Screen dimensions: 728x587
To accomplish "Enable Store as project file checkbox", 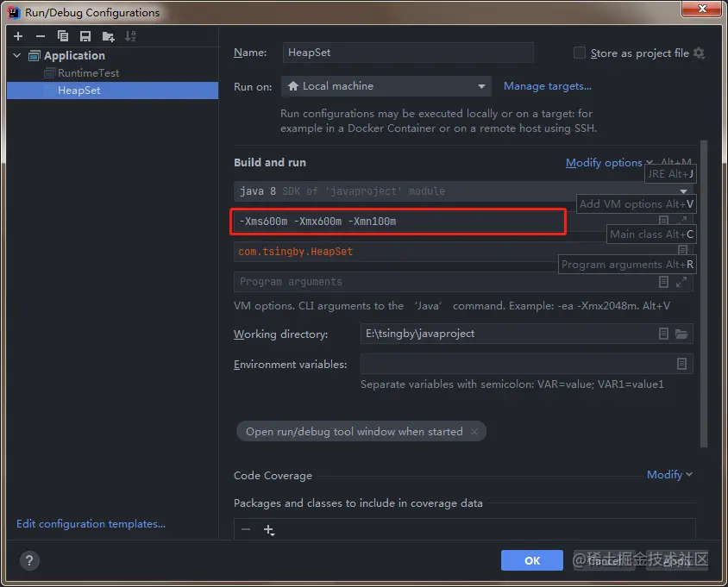I will [580, 53].
